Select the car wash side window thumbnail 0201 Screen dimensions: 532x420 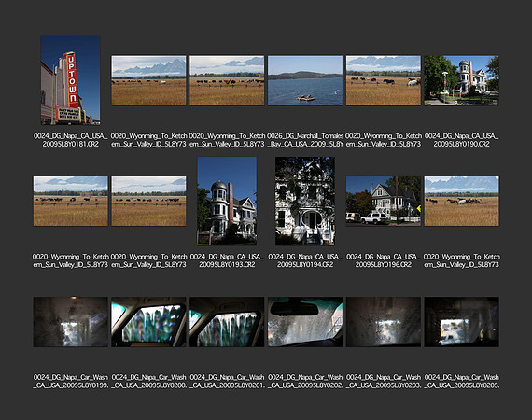click(x=227, y=322)
